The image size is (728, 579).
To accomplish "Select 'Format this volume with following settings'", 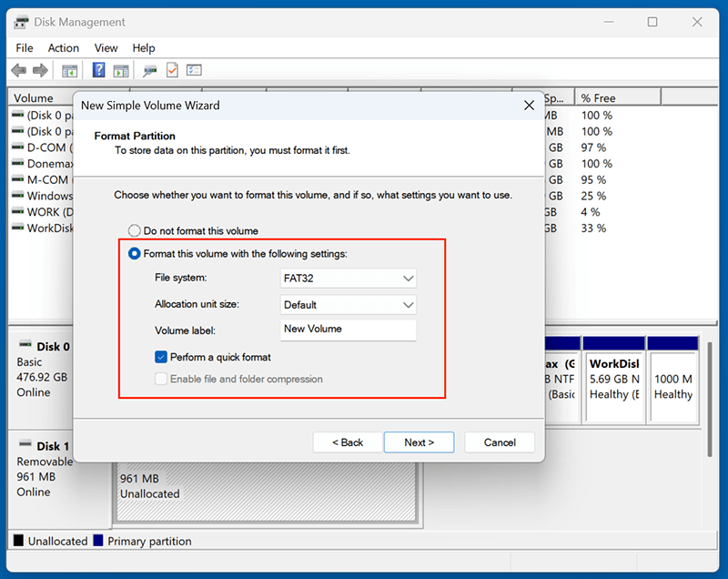I will (135, 254).
